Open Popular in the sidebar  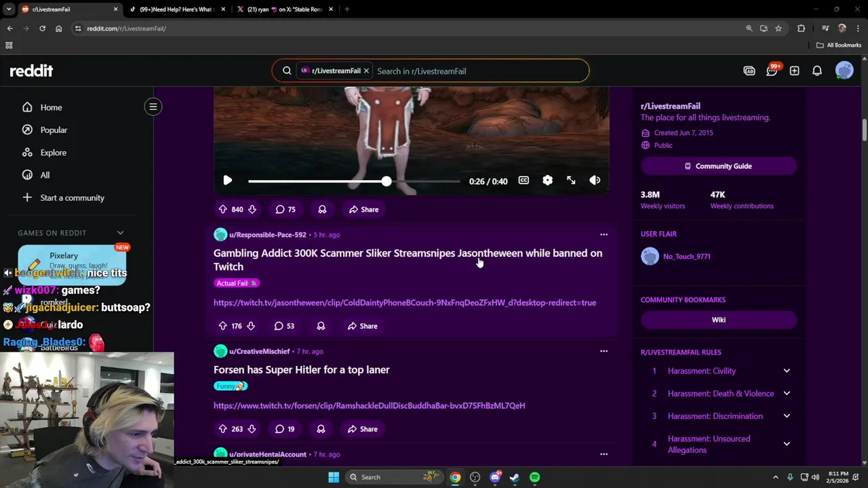[54, 129]
